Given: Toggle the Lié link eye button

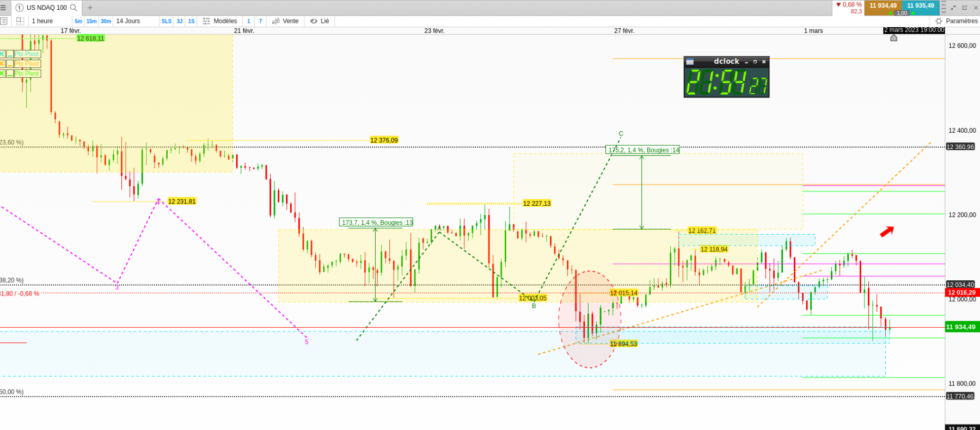Looking at the screenshot, I should [320, 21].
